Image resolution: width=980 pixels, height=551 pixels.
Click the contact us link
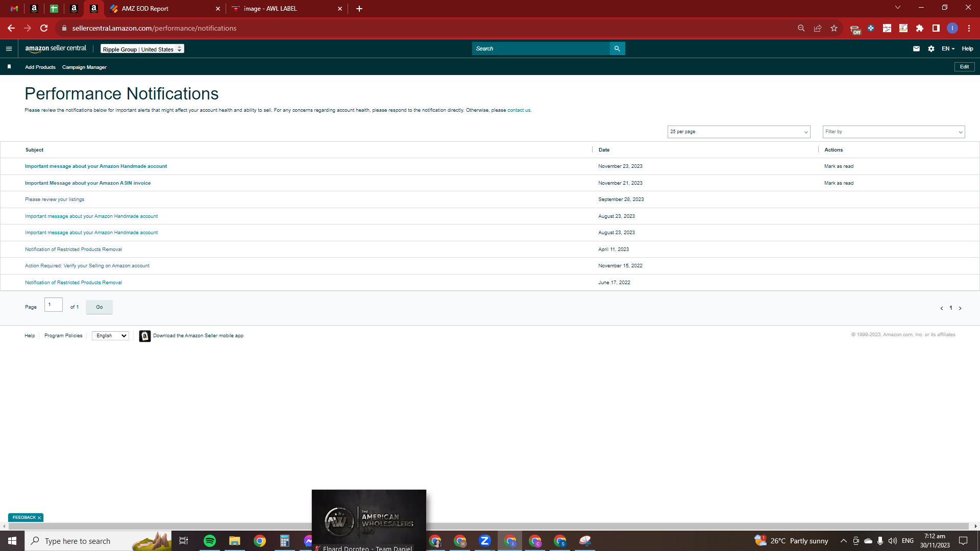point(519,110)
